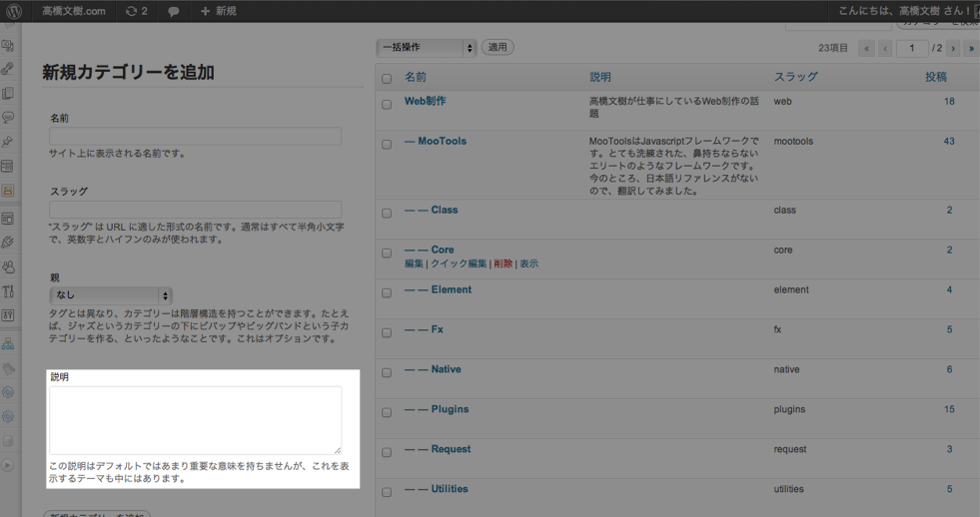Image resolution: width=980 pixels, height=517 pixels.
Task: Tick the MooTools category checkbox
Action: [x=387, y=144]
